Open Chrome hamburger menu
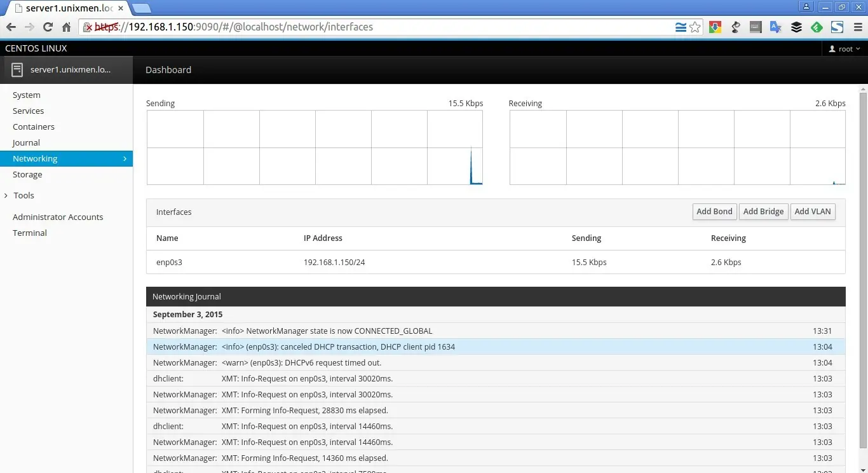 click(x=858, y=27)
